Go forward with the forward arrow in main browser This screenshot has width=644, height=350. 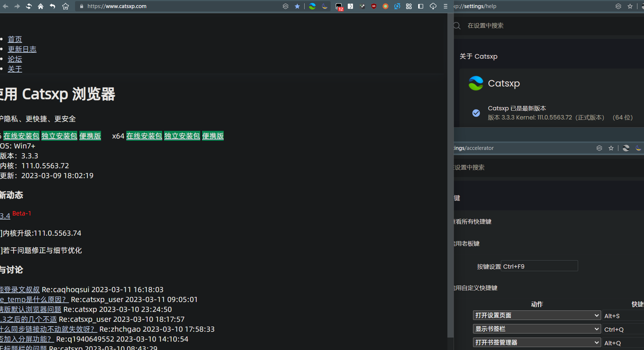(17, 6)
